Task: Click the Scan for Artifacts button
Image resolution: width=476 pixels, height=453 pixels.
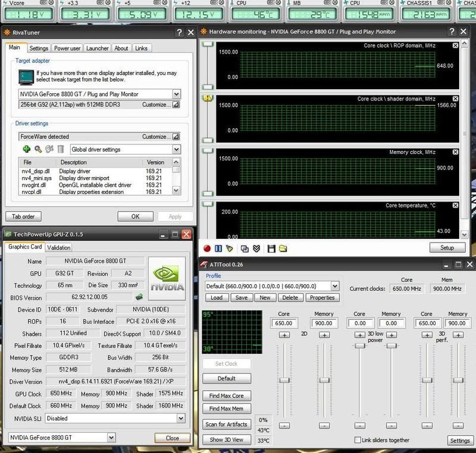Action: click(227, 424)
